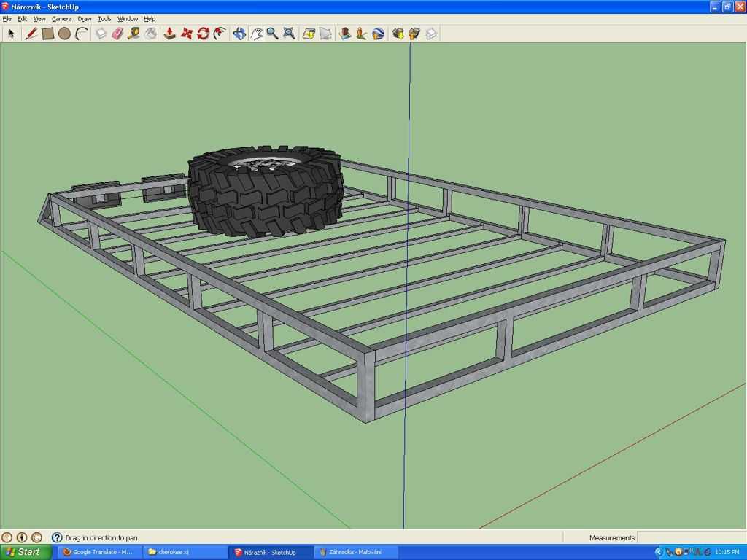Click the blue Google Earth globe icon
Screen dimensions: 747x560
pos(379,34)
